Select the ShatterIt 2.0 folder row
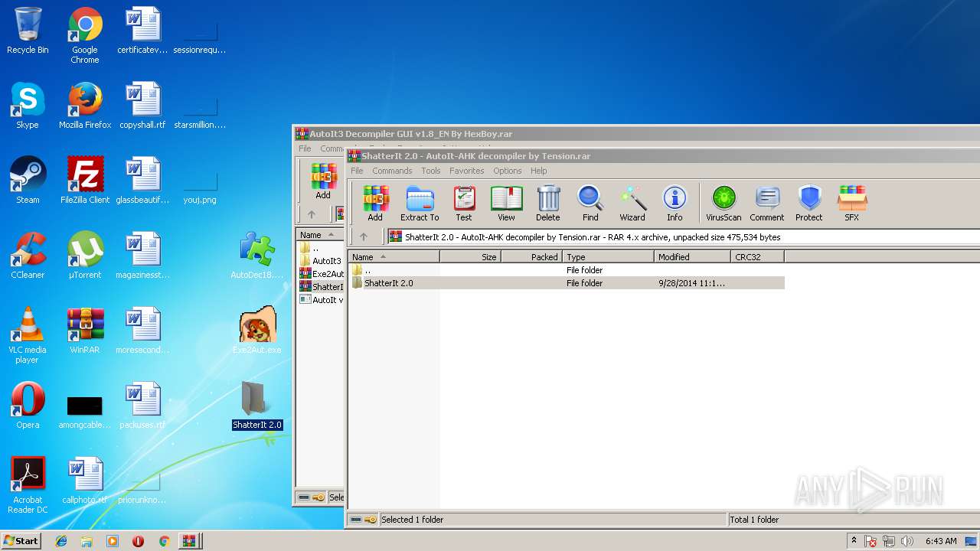 (567, 283)
